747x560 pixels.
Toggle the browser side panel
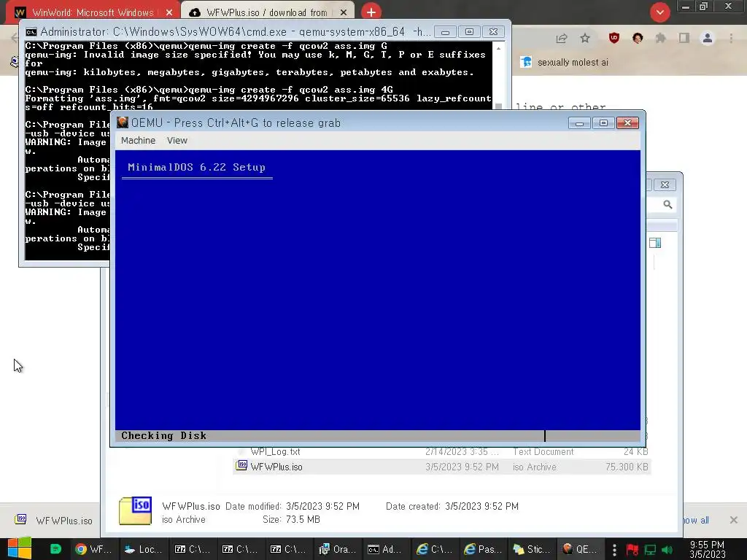(x=684, y=38)
